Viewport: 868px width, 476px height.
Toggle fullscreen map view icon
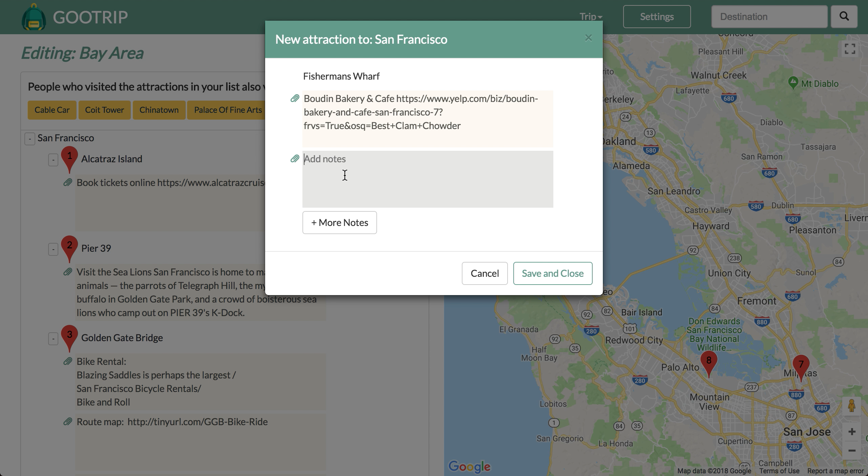[850, 49]
